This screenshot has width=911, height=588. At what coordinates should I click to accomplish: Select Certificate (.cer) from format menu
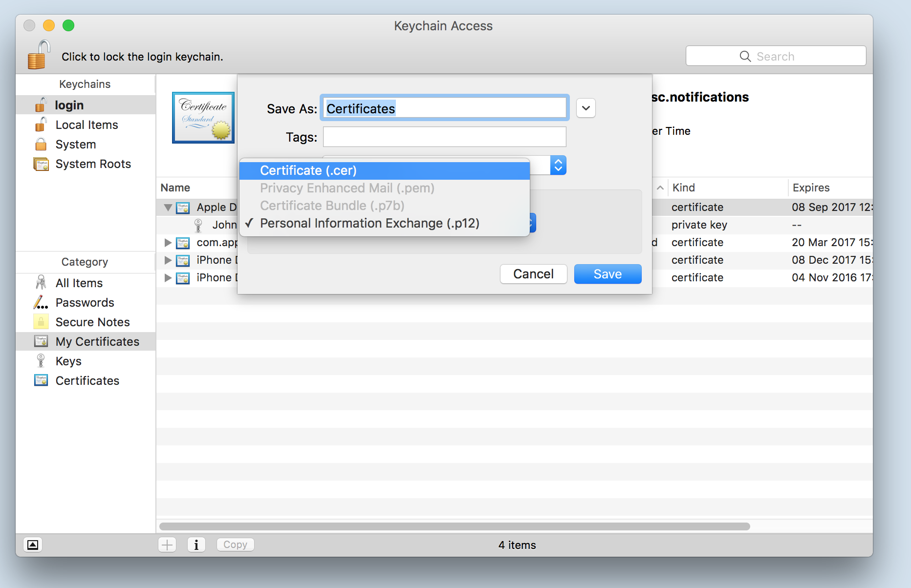coord(308,170)
